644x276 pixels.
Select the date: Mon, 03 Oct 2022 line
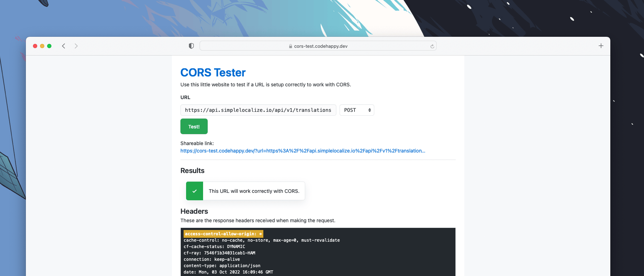(228, 272)
